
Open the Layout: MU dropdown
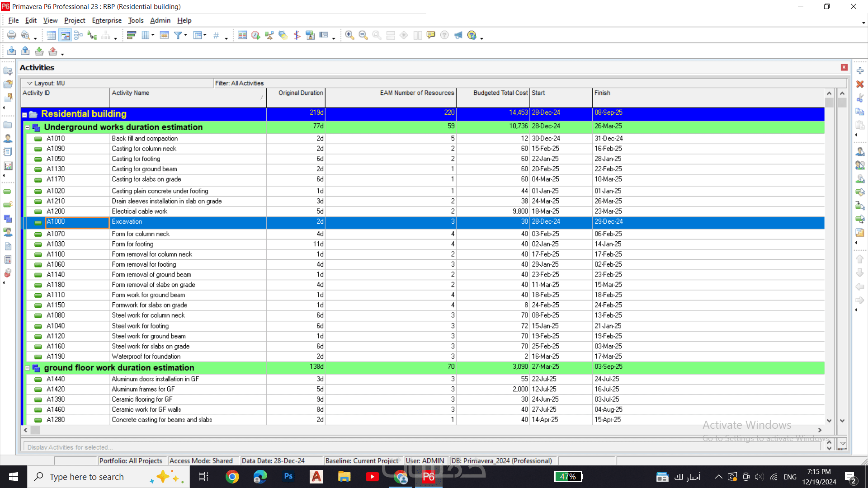point(30,83)
